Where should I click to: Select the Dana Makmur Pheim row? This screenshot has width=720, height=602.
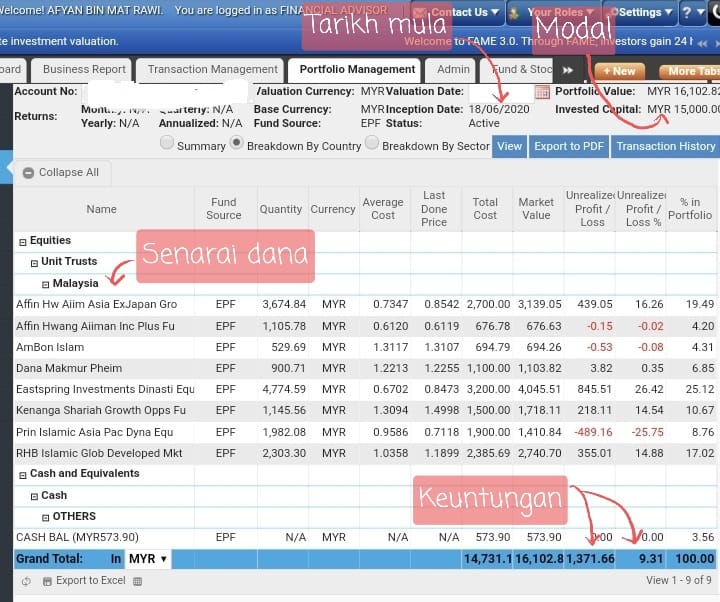click(365, 369)
